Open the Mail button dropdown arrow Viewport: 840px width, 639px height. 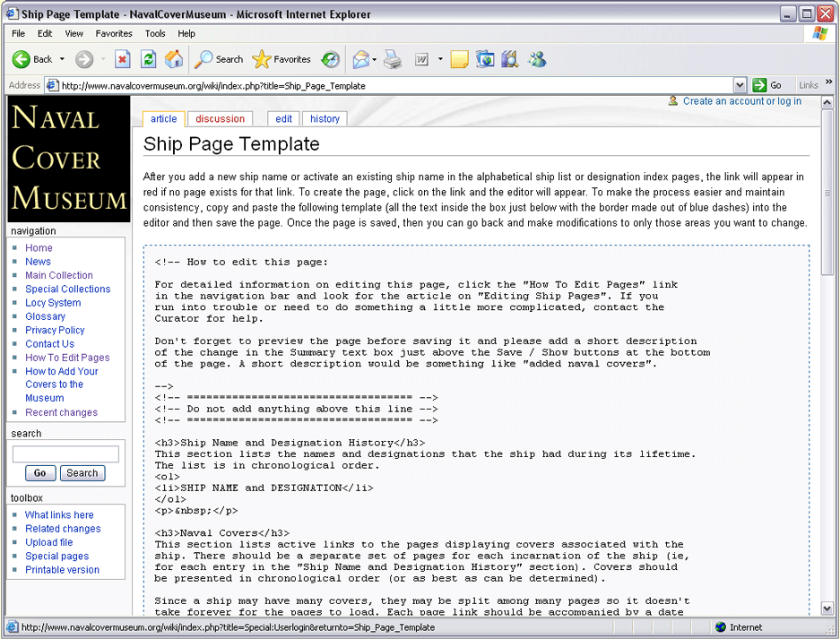(375, 59)
